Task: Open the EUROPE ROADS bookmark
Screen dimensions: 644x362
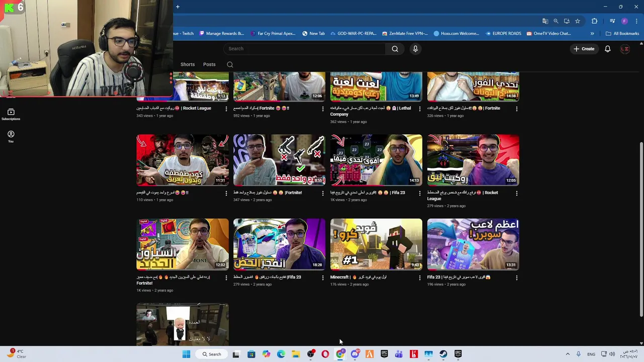Action: (x=504, y=34)
